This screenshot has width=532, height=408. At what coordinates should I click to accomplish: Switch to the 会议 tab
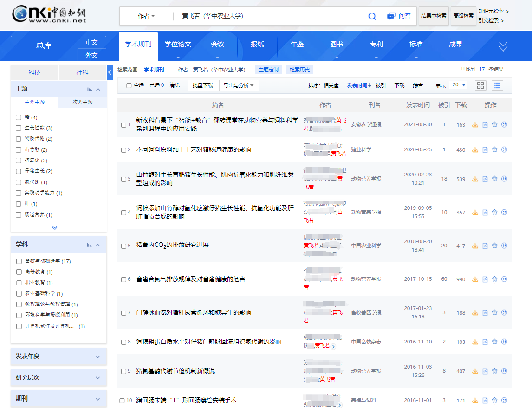[x=217, y=45]
